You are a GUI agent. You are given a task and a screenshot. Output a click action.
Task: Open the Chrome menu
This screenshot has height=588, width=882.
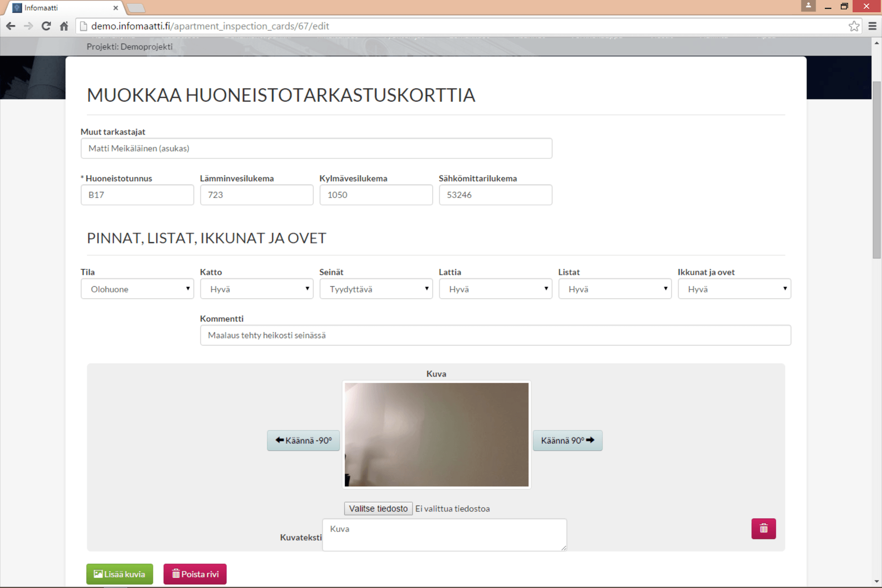872,26
